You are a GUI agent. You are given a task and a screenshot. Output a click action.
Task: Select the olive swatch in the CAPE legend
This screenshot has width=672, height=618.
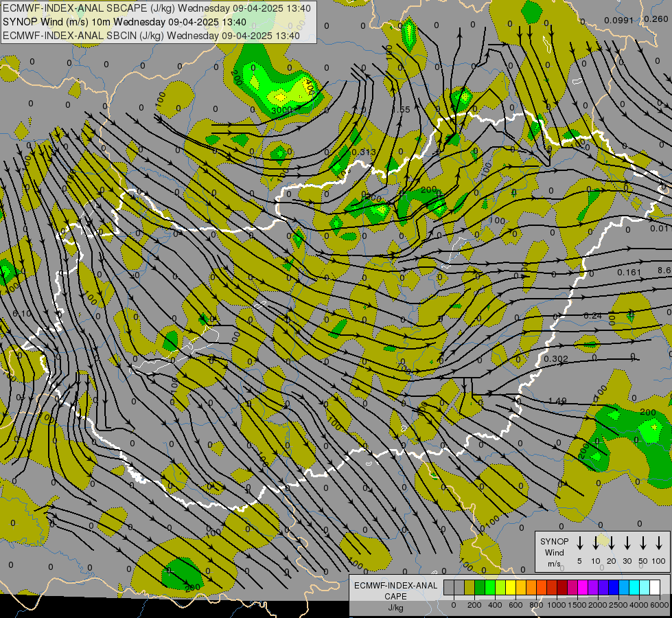[x=470, y=588]
